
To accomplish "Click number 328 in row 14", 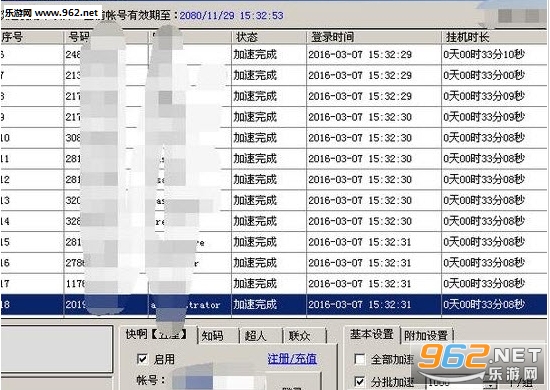I will (x=73, y=221).
